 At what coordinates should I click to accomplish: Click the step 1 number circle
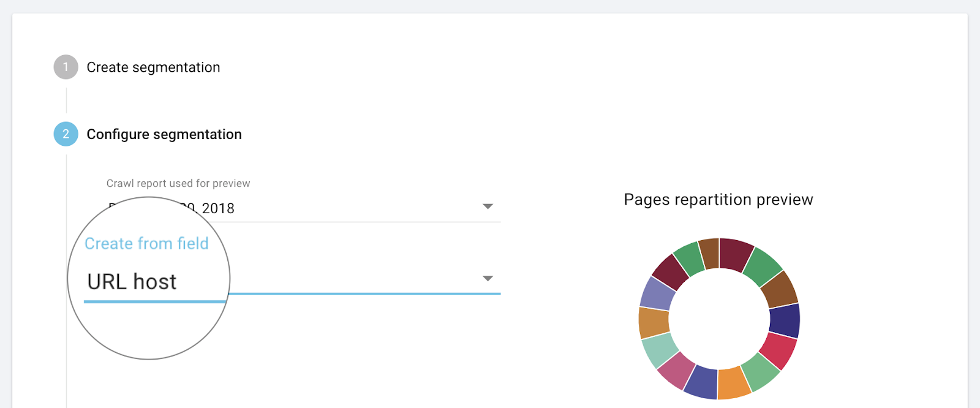coord(66,67)
